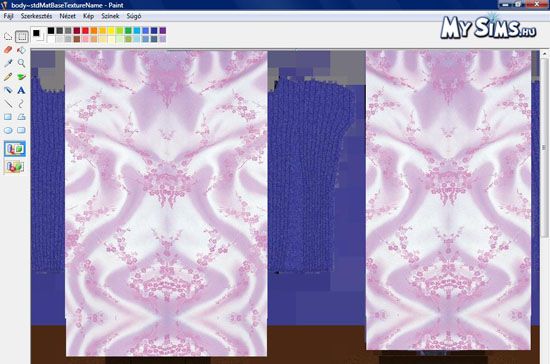
Task: Open the Kép menu
Action: [88, 16]
